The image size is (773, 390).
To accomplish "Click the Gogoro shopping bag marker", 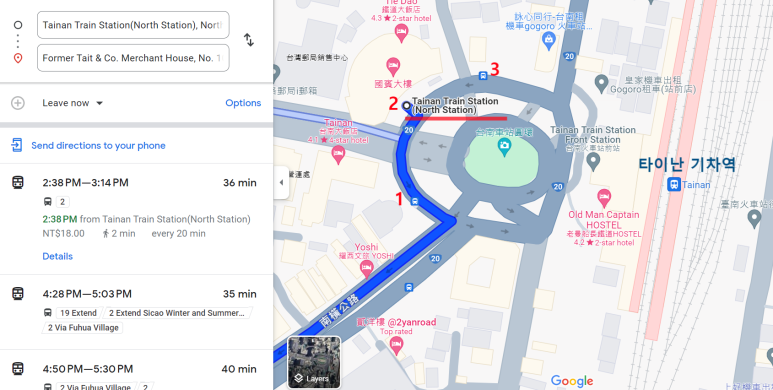I will coord(549,41).
